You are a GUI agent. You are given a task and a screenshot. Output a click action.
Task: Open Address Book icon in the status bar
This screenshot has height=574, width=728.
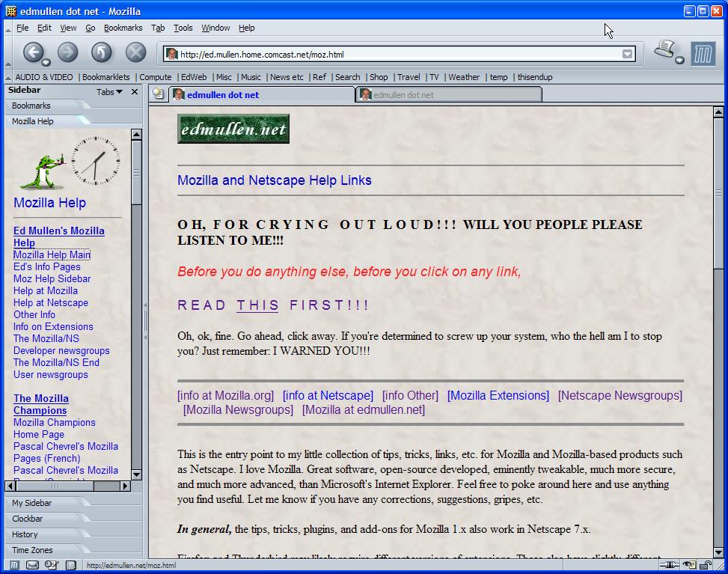70,566
